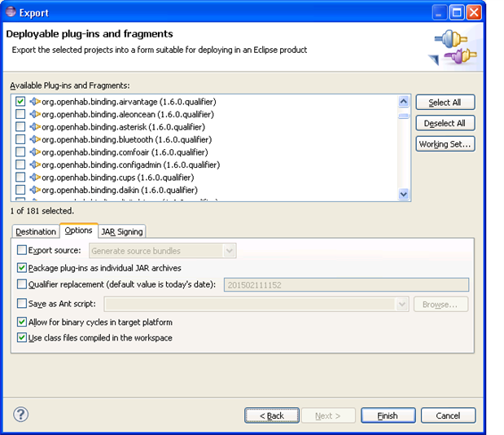The width and height of the screenshot is (504, 435).
Task: Click the Deselect All button
Action: pos(445,123)
